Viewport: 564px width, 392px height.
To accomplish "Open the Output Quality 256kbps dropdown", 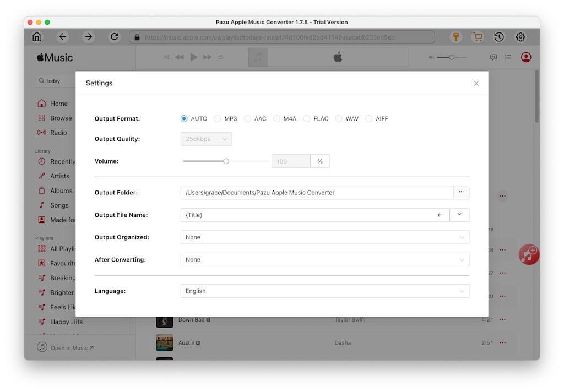I will click(206, 139).
